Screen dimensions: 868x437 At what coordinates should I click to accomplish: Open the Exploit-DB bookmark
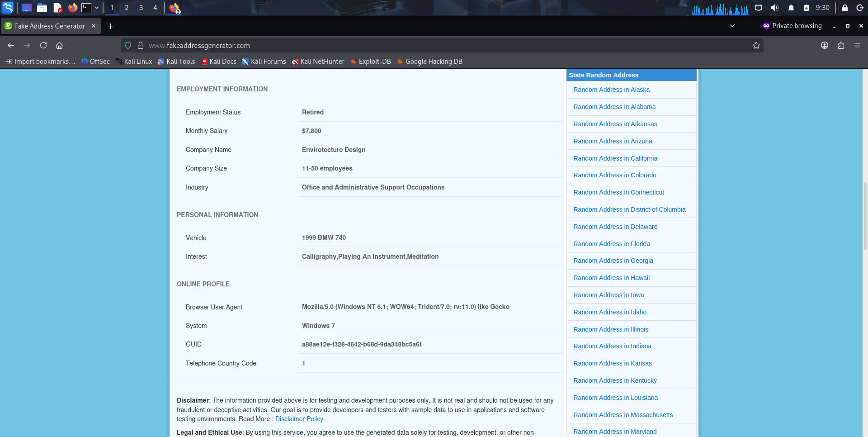[x=371, y=62]
